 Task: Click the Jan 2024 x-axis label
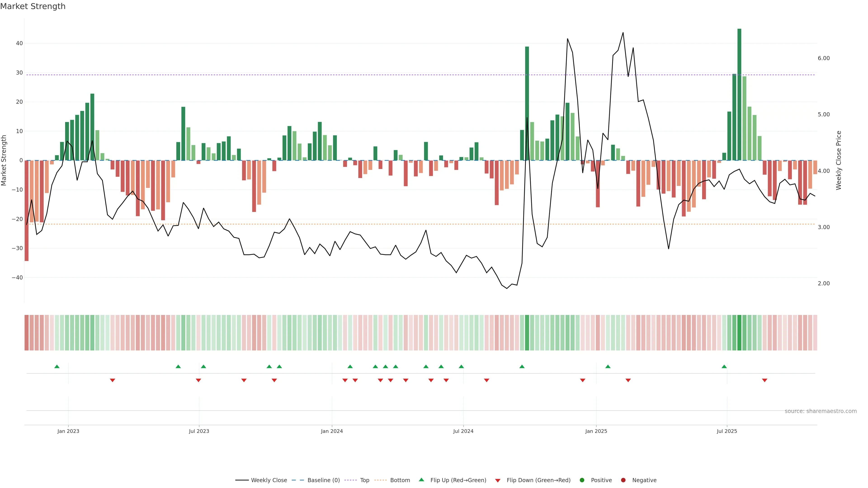332,431
